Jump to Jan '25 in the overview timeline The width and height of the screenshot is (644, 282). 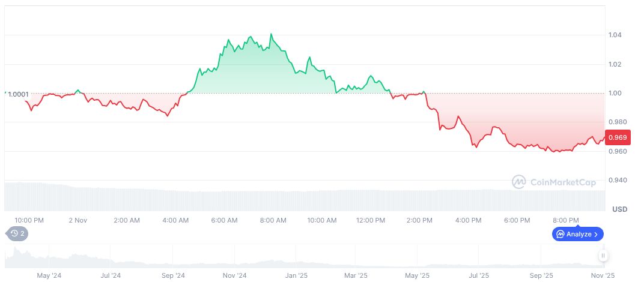pos(296,276)
